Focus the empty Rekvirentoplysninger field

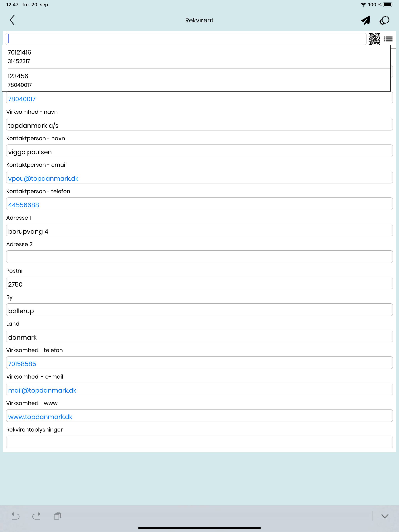199,442
